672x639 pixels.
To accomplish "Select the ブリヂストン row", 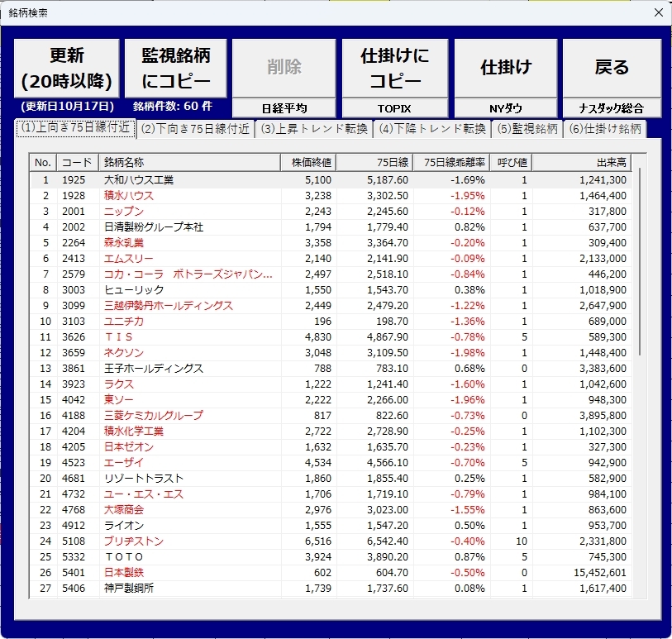I will pos(331,541).
